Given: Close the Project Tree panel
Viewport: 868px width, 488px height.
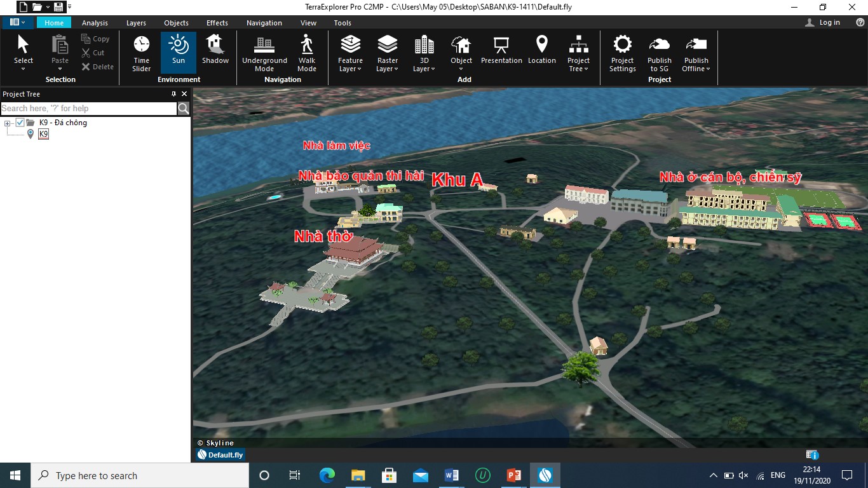Looking at the screenshot, I should 184,94.
